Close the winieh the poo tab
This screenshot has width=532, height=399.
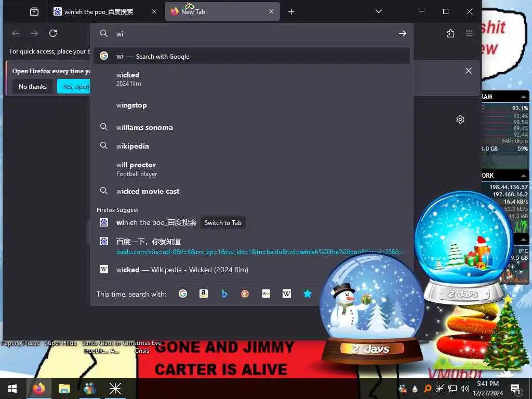(154, 11)
